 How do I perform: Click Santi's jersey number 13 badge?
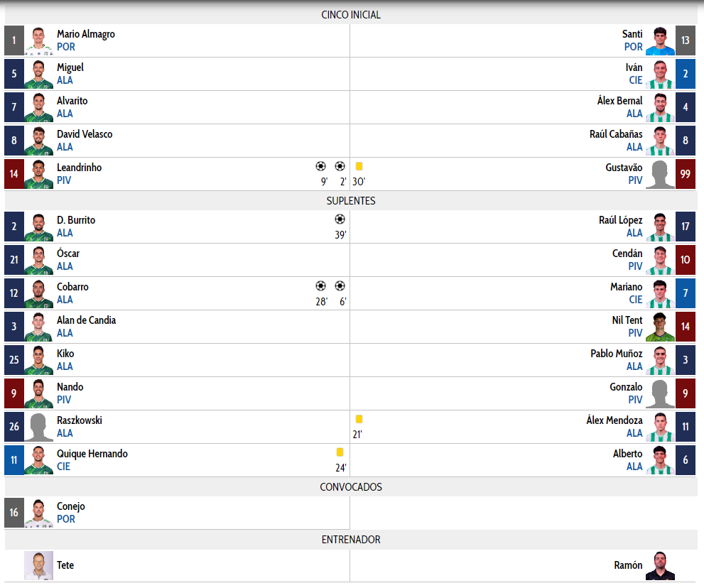point(685,40)
